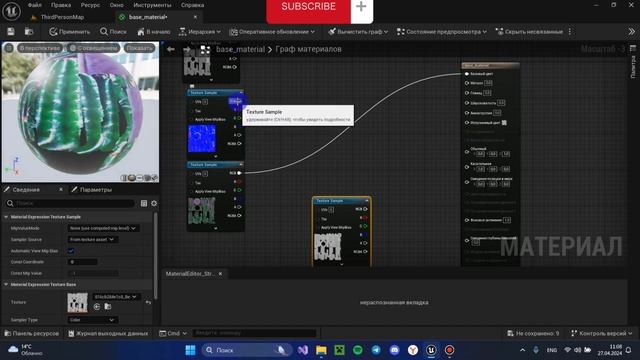Image resolution: width=640 pixels, height=360 pixels.
Task: Click the Показать viewport button
Action: pyautogui.click(x=139, y=48)
